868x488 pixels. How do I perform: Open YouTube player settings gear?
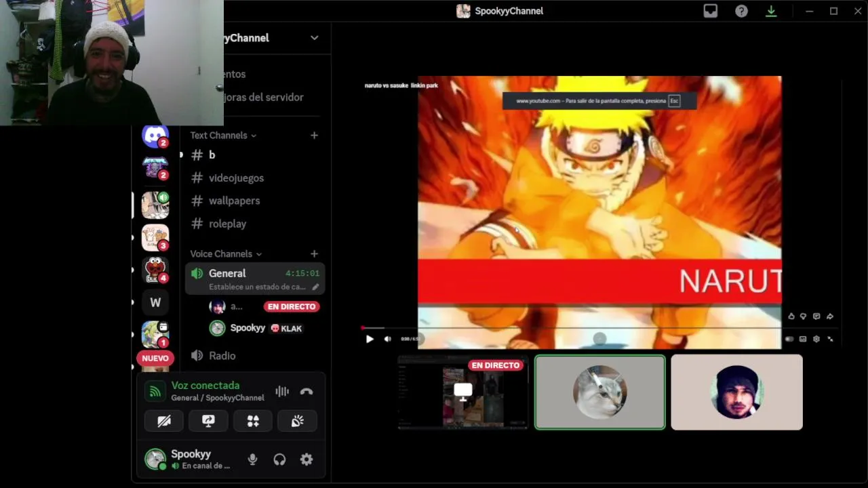pos(816,339)
